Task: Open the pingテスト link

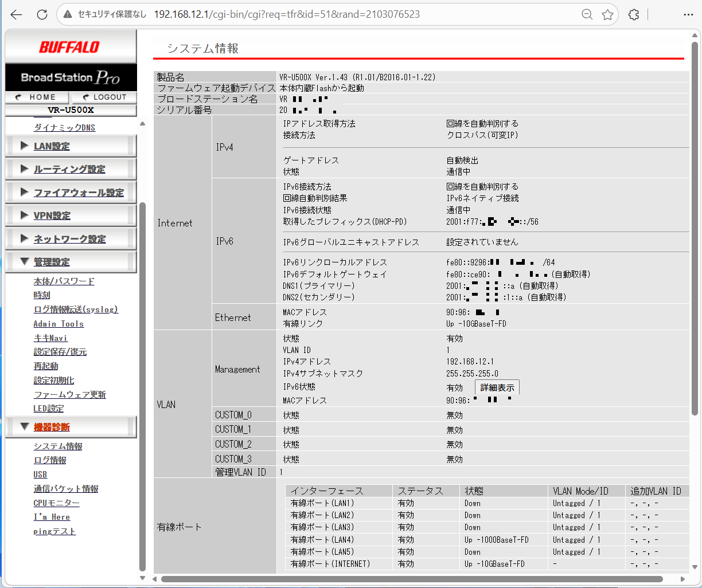Action: pyautogui.click(x=54, y=531)
